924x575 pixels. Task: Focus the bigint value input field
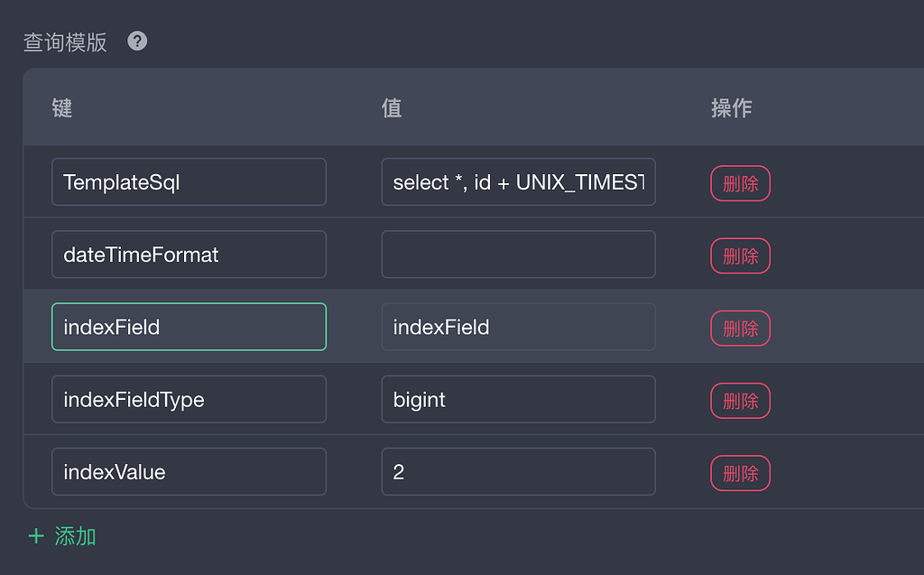[x=518, y=399]
